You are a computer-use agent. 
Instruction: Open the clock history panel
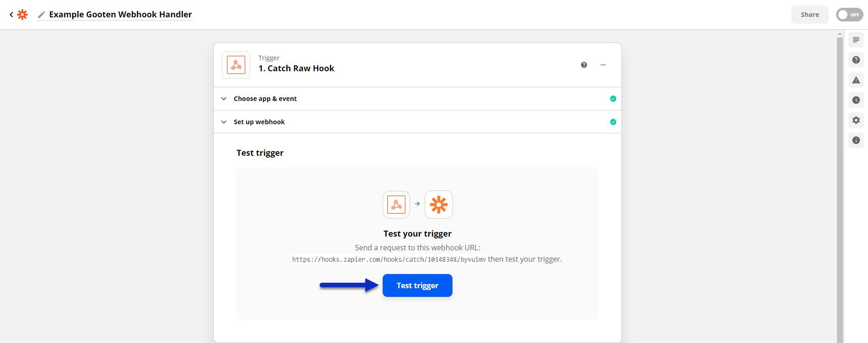856,100
